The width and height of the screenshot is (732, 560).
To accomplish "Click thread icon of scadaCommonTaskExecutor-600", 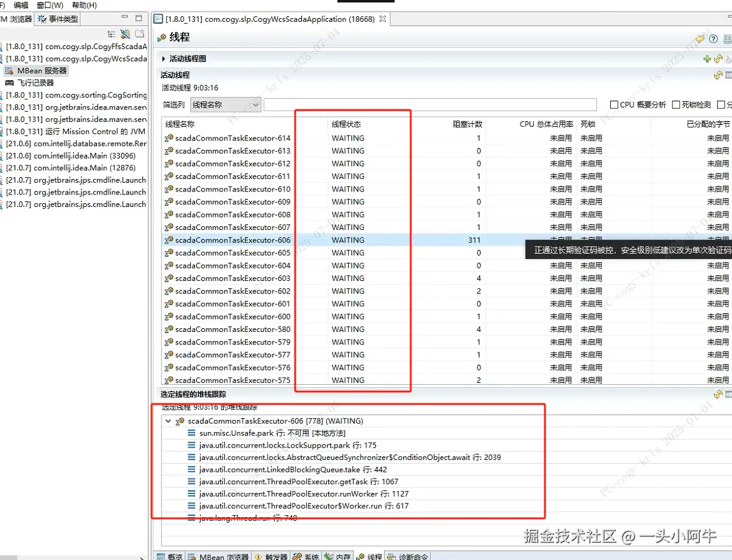I will point(169,316).
